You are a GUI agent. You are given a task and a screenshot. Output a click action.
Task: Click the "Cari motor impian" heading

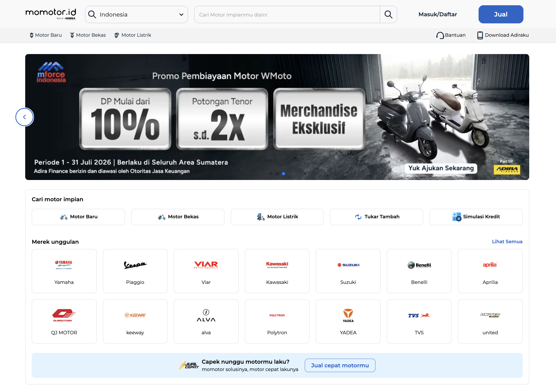tap(57, 199)
